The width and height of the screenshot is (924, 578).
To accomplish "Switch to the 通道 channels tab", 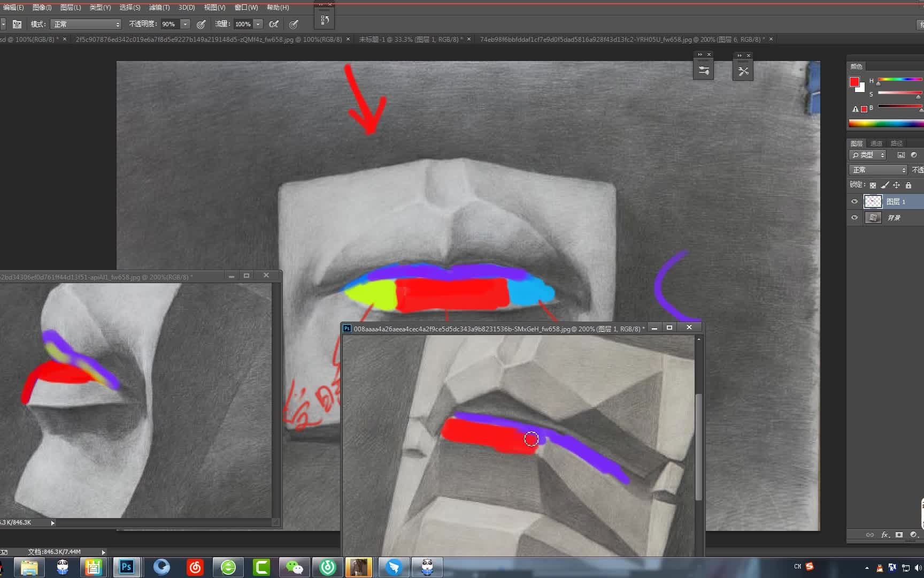I will click(876, 143).
